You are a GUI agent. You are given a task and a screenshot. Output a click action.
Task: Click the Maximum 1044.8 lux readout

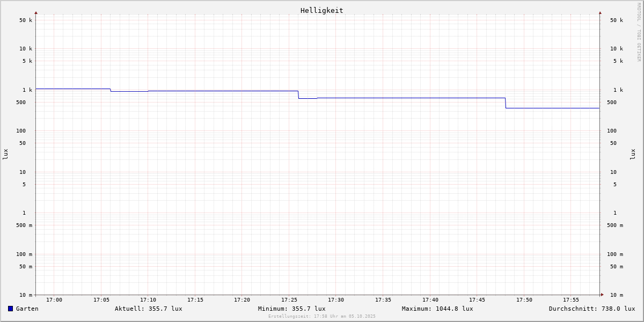tap(437, 309)
